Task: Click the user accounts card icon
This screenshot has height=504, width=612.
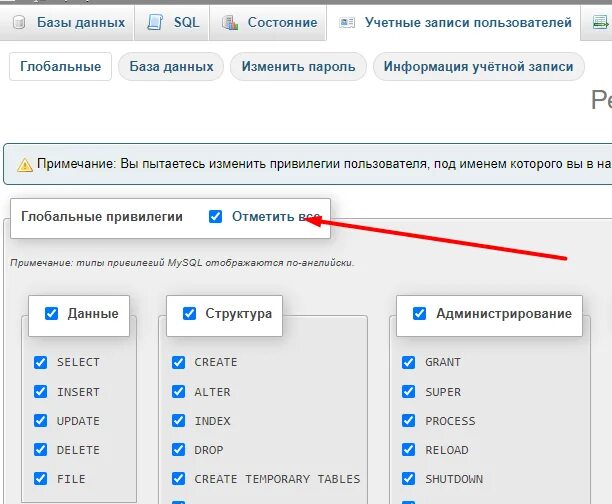Action: point(347,23)
